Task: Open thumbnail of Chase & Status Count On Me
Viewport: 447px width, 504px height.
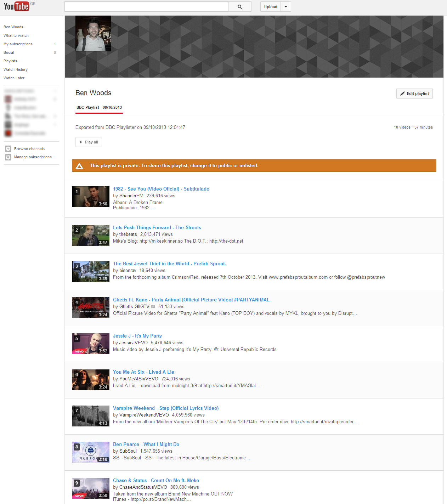Action: point(91,488)
